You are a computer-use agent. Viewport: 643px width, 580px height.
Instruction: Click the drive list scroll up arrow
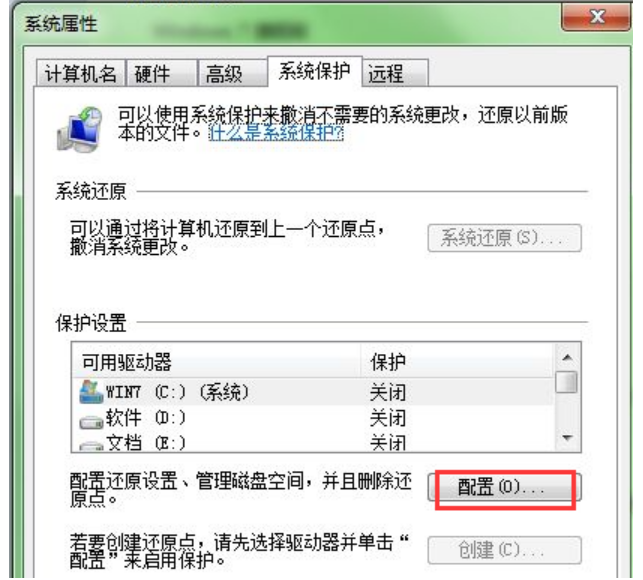[x=567, y=357]
